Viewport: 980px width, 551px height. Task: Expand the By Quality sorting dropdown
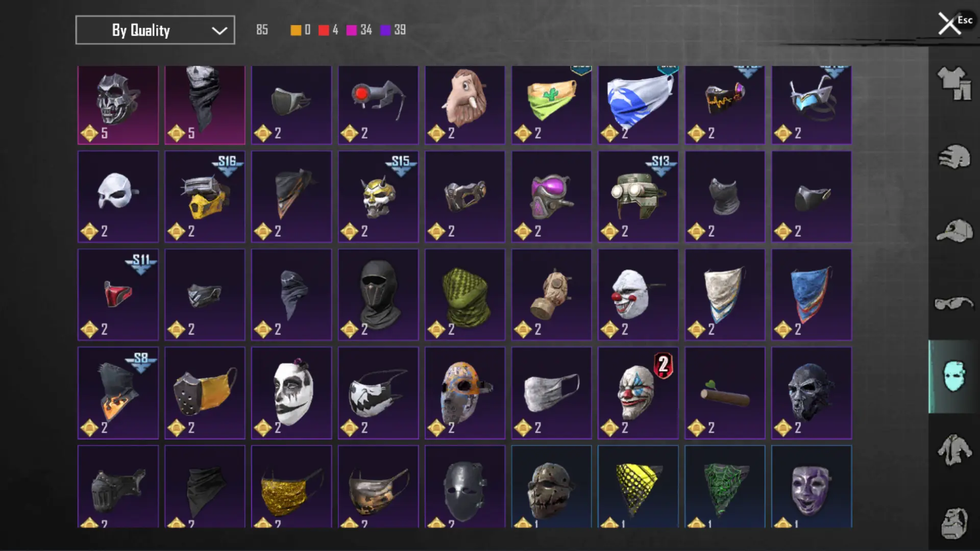pyautogui.click(x=155, y=30)
